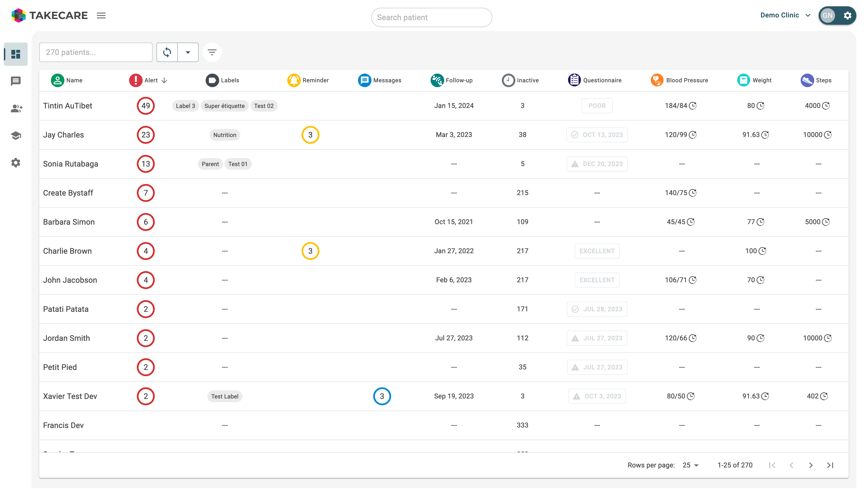Screen dimensions: 868x489
Task: Open the dashboard sidebar icon
Action: tap(16, 54)
